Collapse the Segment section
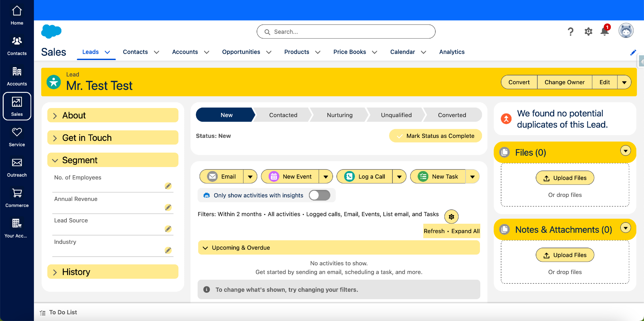This screenshot has width=644, height=321. (x=113, y=160)
